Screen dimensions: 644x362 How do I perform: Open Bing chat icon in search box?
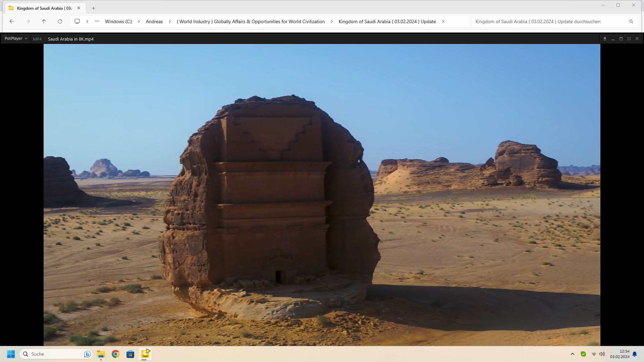87,354
